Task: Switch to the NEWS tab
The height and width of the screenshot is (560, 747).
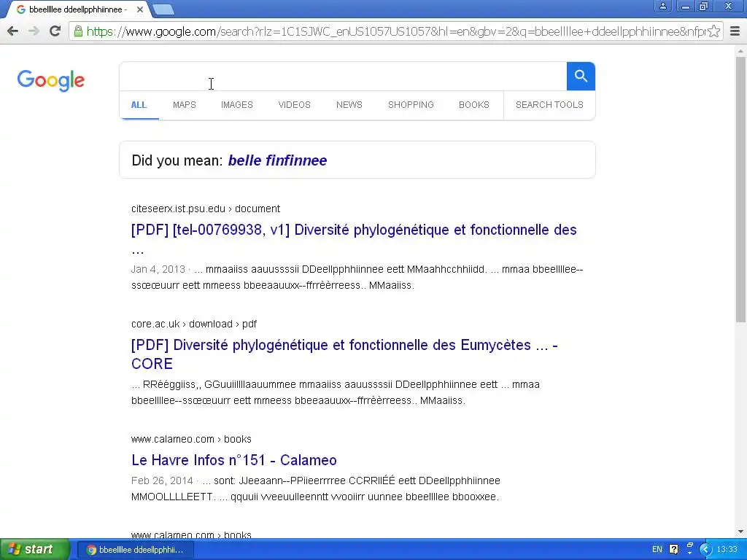Action: 349,105
